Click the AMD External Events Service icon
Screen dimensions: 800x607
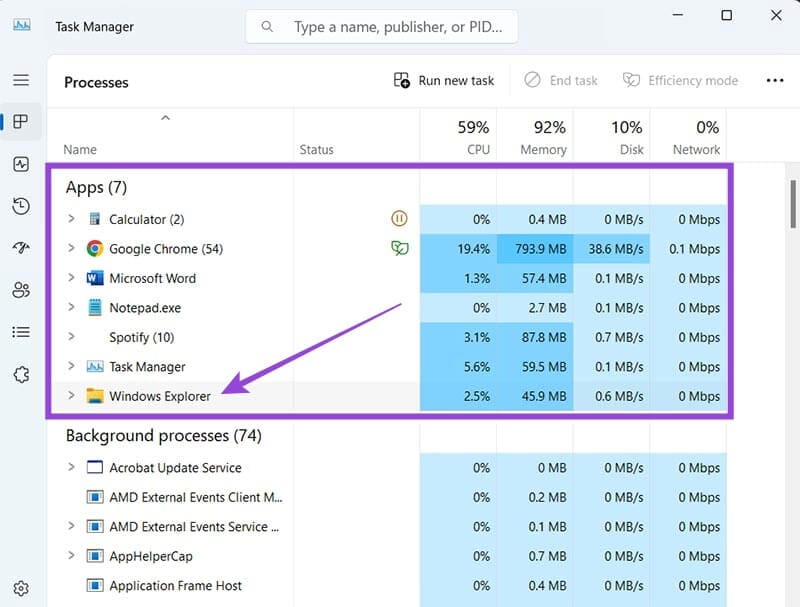click(x=95, y=526)
